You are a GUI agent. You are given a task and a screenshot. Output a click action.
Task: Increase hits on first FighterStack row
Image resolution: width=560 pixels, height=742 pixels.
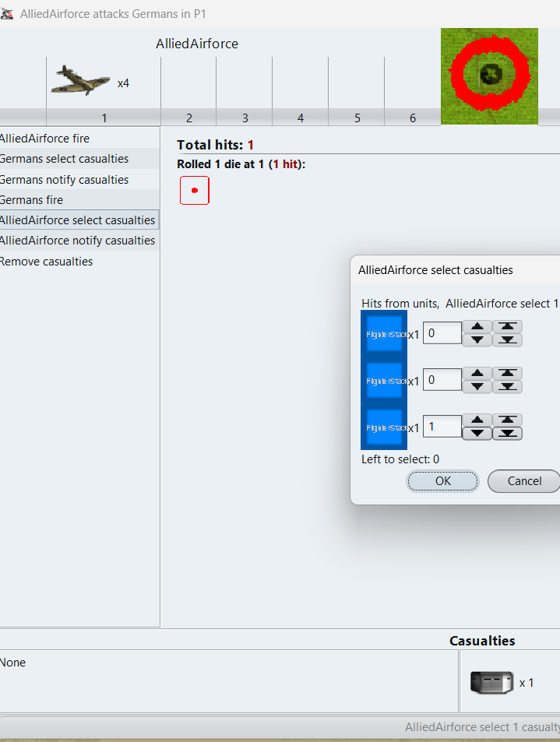[477, 326]
